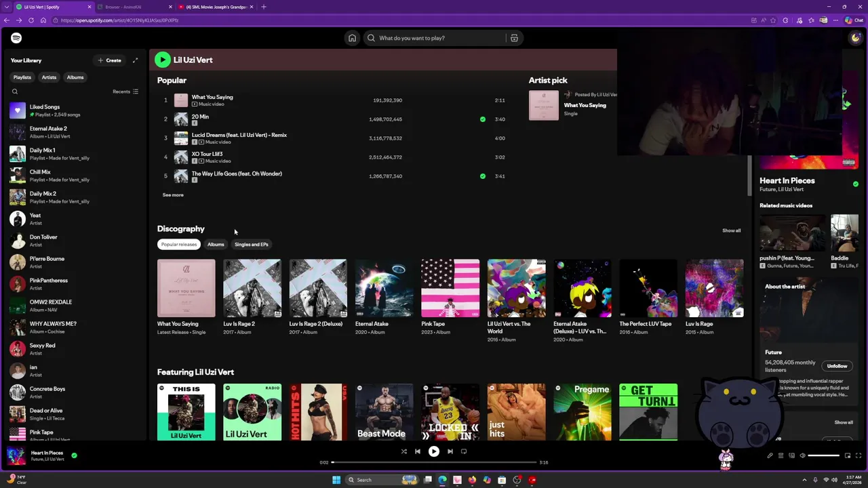
Task: Click the profile avatar icon top right
Action: point(855,38)
